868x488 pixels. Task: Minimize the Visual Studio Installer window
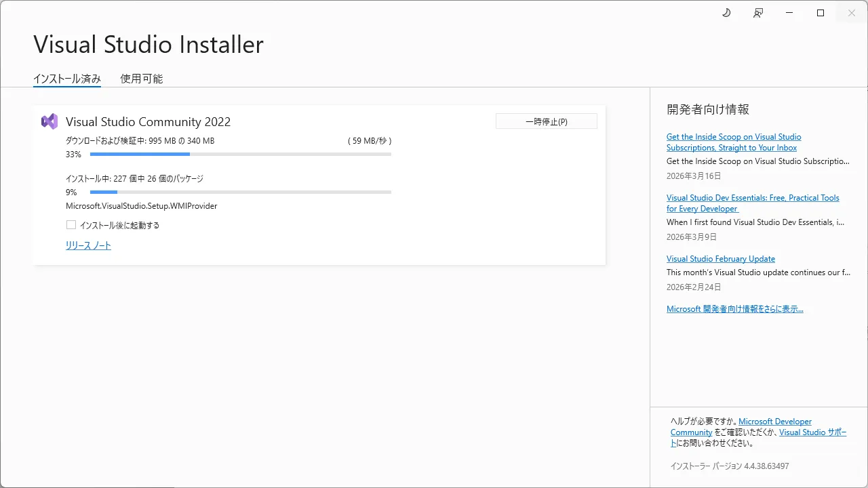pos(789,12)
